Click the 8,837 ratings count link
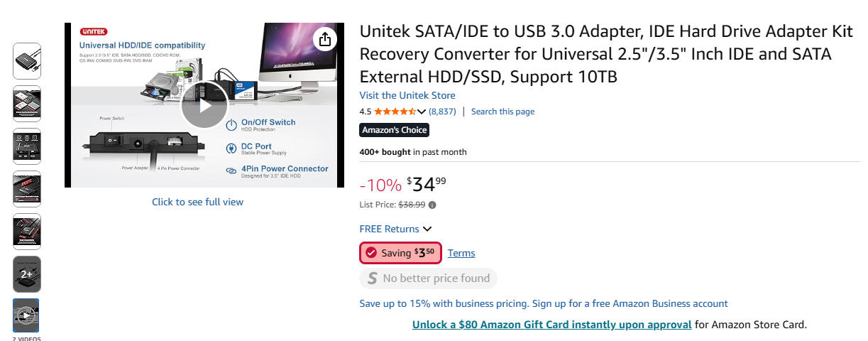Viewport: 868px width, 341px height. coord(442,112)
